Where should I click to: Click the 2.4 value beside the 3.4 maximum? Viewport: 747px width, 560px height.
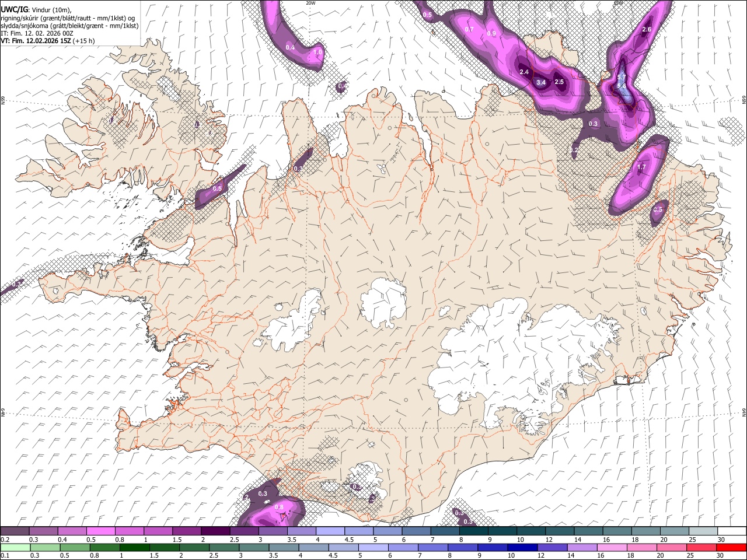point(524,72)
